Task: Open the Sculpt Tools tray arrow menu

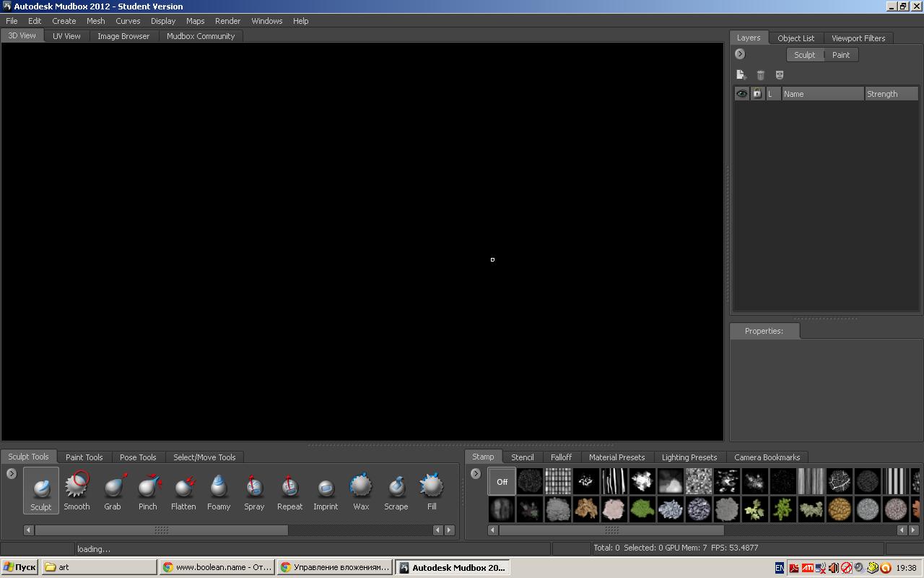Action: coord(12,474)
